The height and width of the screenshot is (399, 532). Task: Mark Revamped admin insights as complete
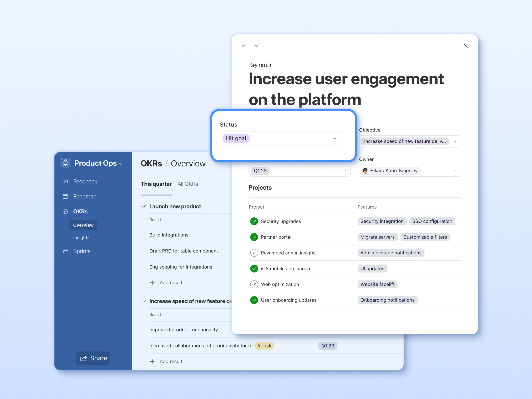point(254,253)
